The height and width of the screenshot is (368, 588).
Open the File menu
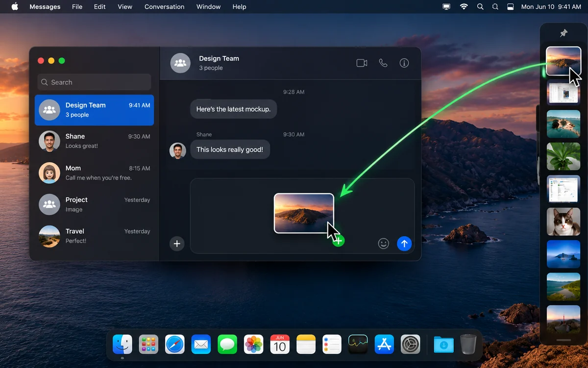point(77,7)
